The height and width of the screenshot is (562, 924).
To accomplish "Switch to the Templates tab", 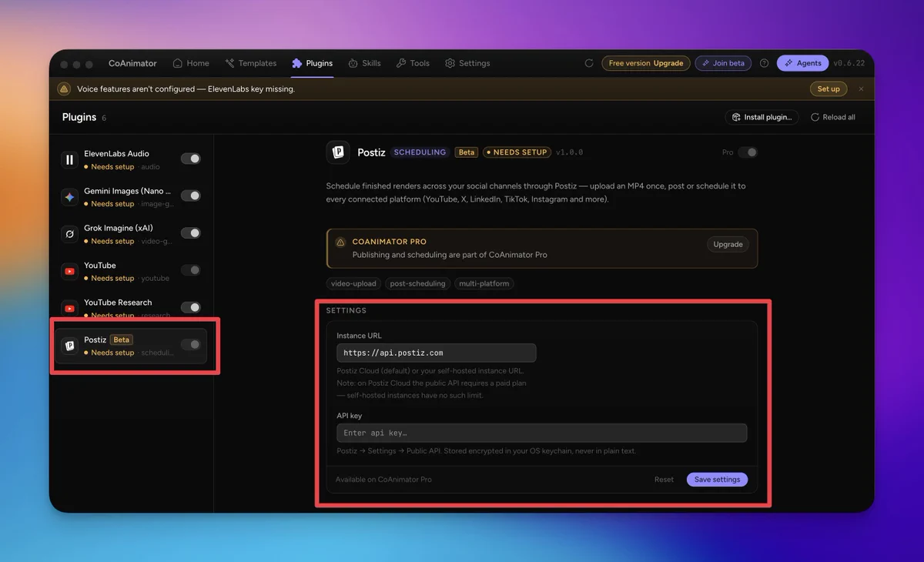I will coord(250,63).
